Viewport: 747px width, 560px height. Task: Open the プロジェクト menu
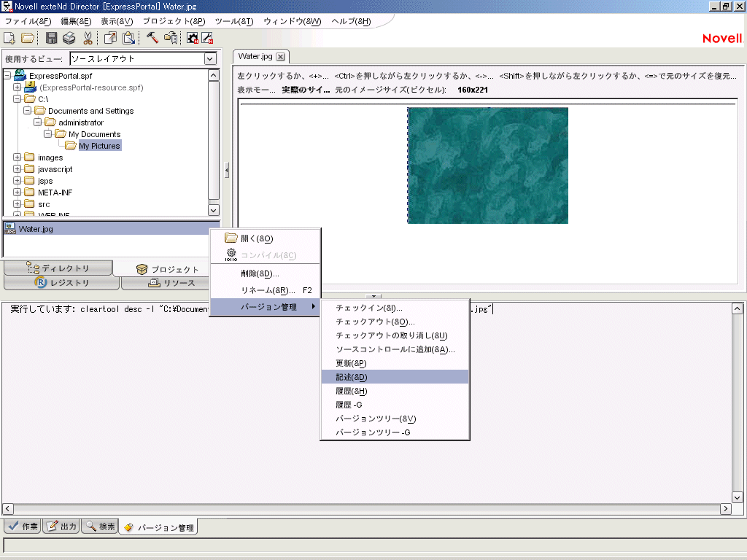click(x=174, y=21)
